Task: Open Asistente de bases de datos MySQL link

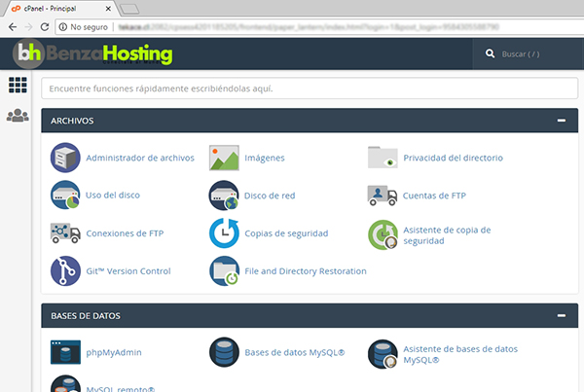Action: tap(460, 354)
